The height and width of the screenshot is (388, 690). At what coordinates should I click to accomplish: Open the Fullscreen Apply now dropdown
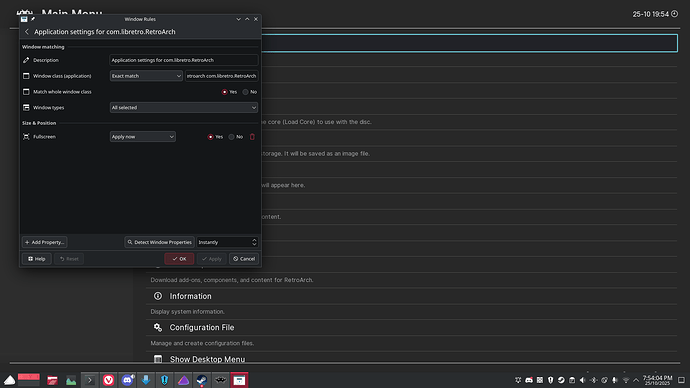coord(143,137)
